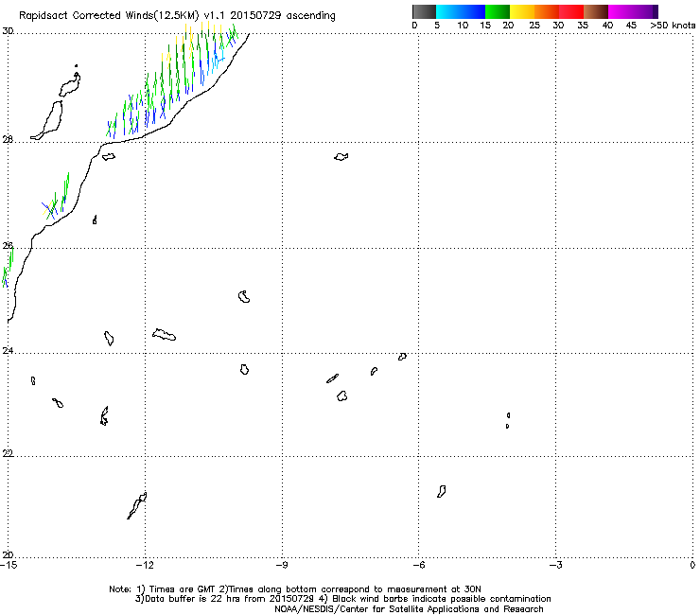This screenshot has width=700, height=615.
Task: Click the cyan-blue 5-15 knots color band
Action: pyautogui.click(x=461, y=11)
